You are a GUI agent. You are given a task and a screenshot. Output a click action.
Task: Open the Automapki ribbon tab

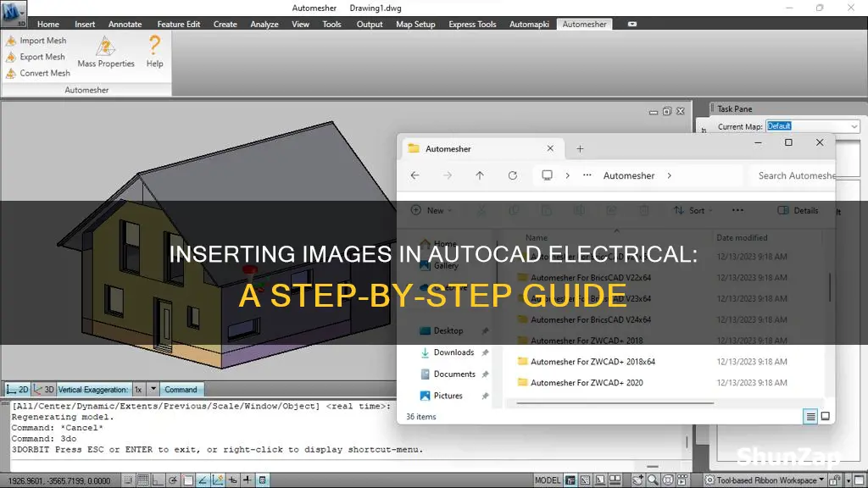tap(529, 25)
